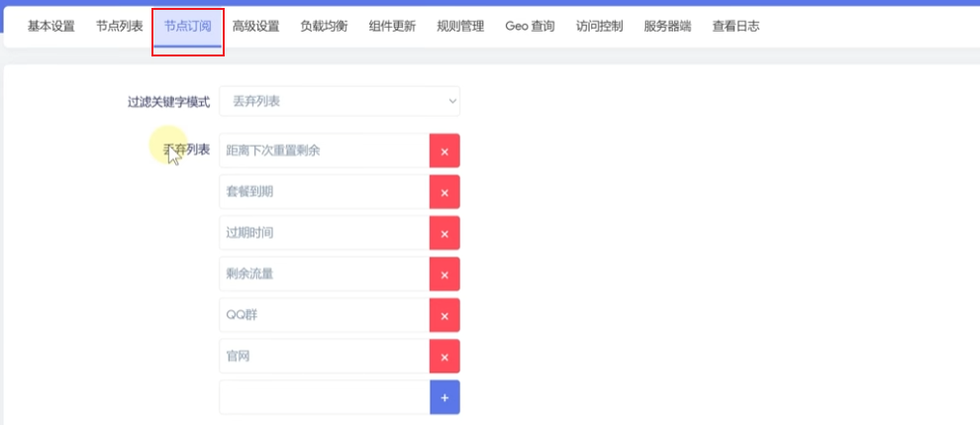This screenshot has height=425, width=980.
Task: Delete the 剩余流量 keyword entry
Action: [x=444, y=274]
